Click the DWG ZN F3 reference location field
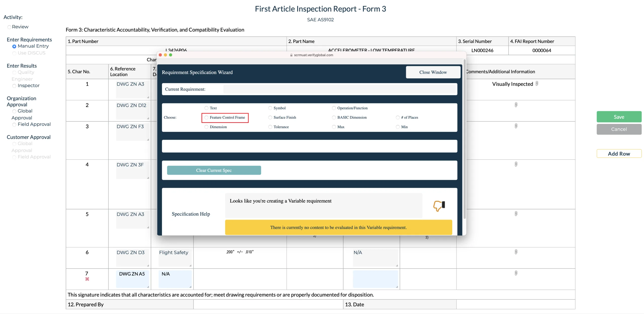The height and width of the screenshot is (314, 644). [x=133, y=132]
